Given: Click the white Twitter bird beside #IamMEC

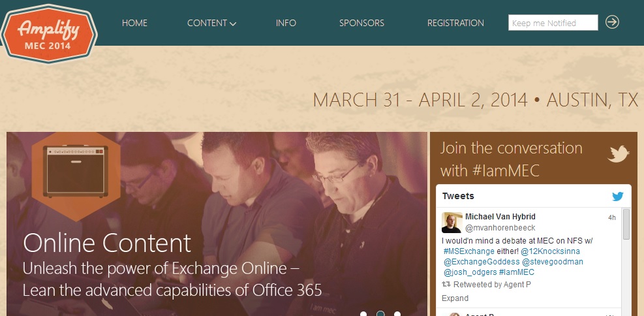Looking at the screenshot, I should pos(618,153).
